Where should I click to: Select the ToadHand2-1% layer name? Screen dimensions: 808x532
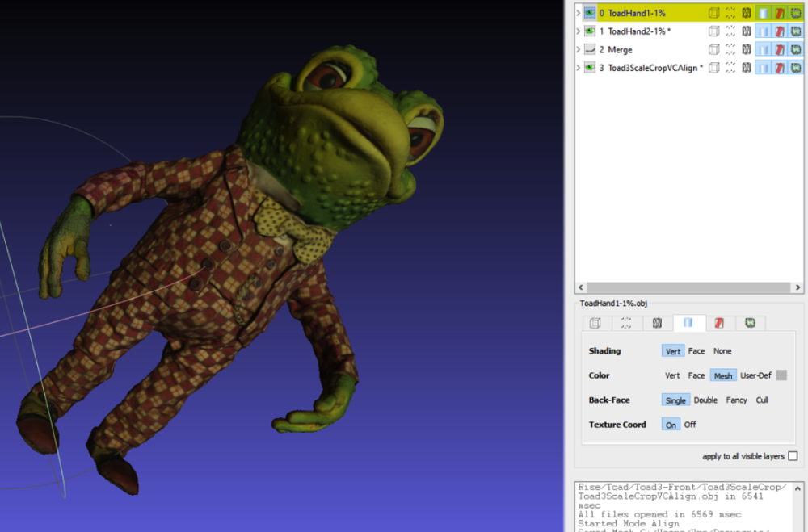tap(639, 31)
